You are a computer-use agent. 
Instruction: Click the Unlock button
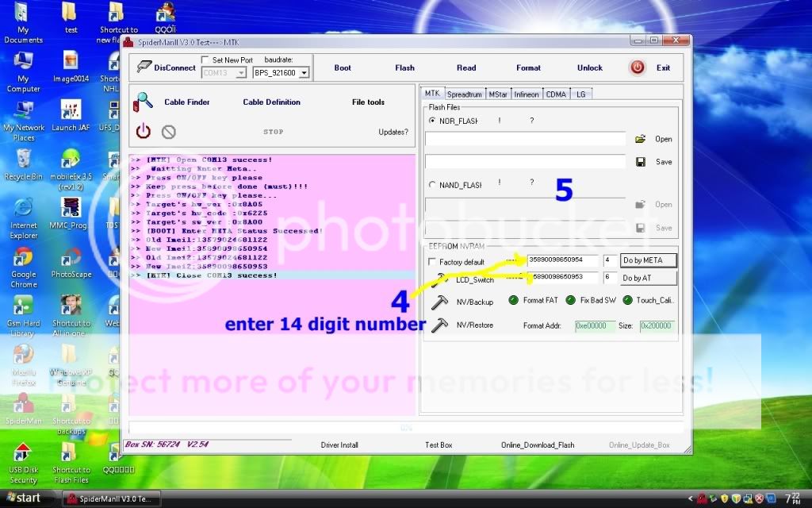point(590,68)
